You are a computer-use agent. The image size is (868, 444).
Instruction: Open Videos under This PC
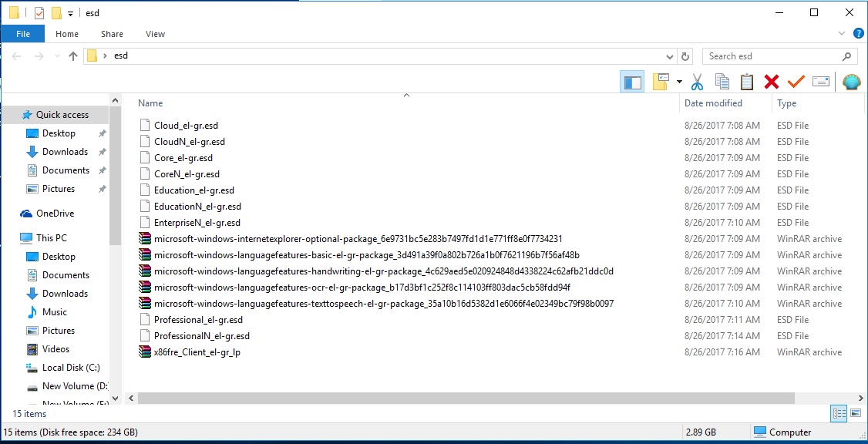pyautogui.click(x=56, y=348)
